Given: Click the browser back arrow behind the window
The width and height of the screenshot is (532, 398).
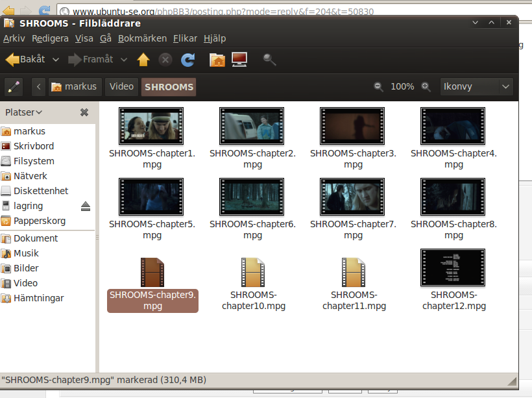Looking at the screenshot, I should tap(8, 11).
